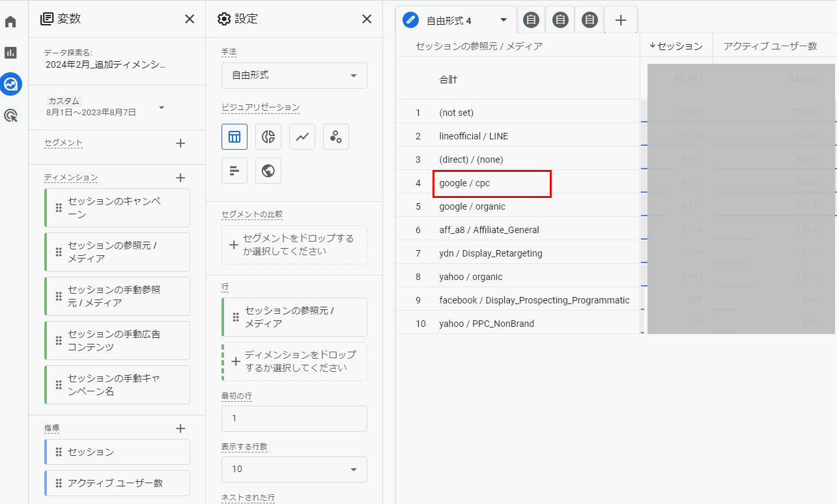Click the yahoo / PPC_NonBrand row
The width and height of the screenshot is (837, 504).
pos(518,324)
